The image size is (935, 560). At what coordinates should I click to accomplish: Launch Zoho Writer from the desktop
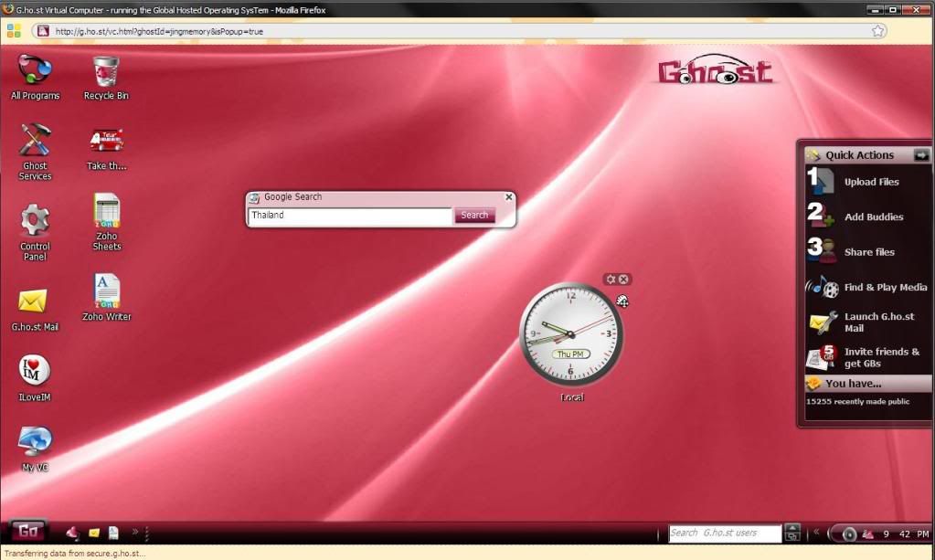[106, 297]
